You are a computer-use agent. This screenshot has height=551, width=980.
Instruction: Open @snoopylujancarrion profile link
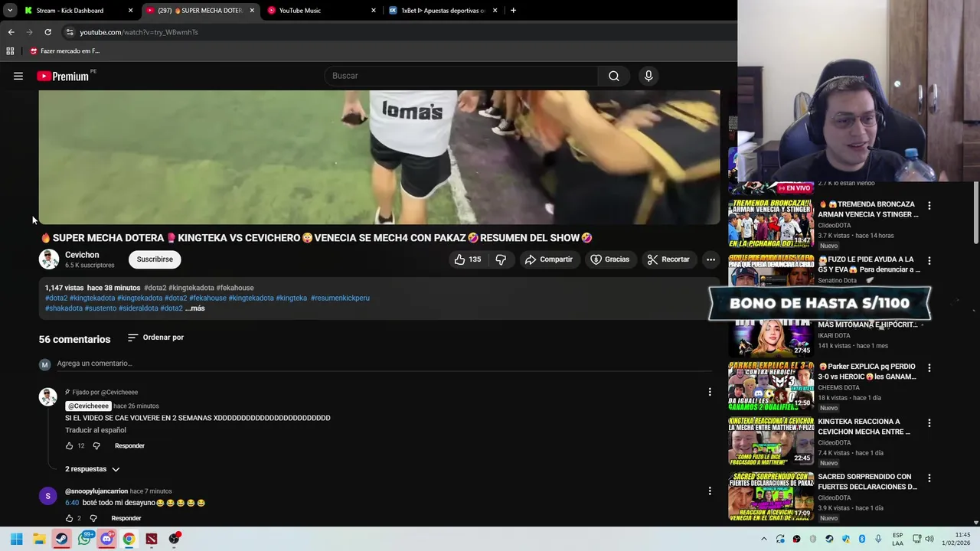(96, 491)
